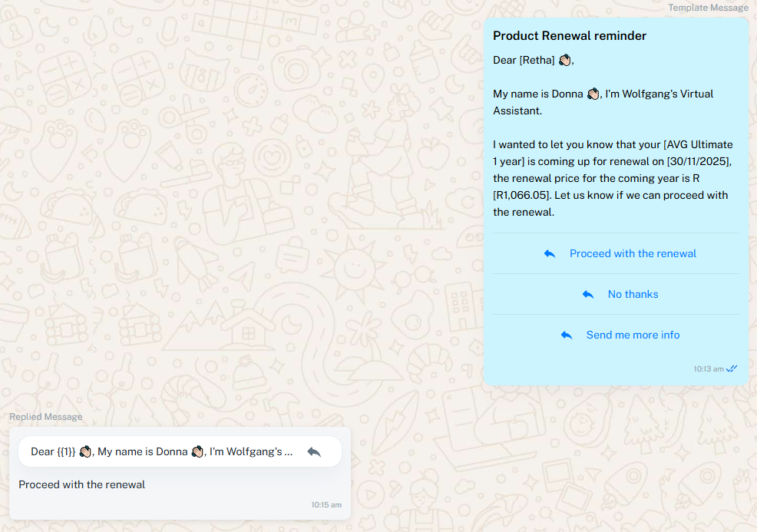Viewport: 757px width, 532px height.
Task: Click waving hand emoji after [Retha]
Action: tap(564, 60)
